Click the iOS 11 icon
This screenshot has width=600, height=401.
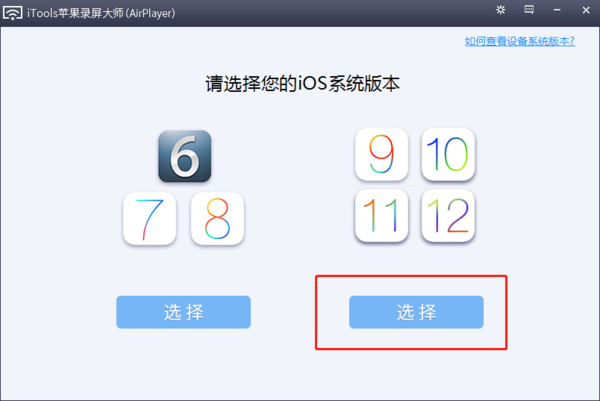click(382, 216)
